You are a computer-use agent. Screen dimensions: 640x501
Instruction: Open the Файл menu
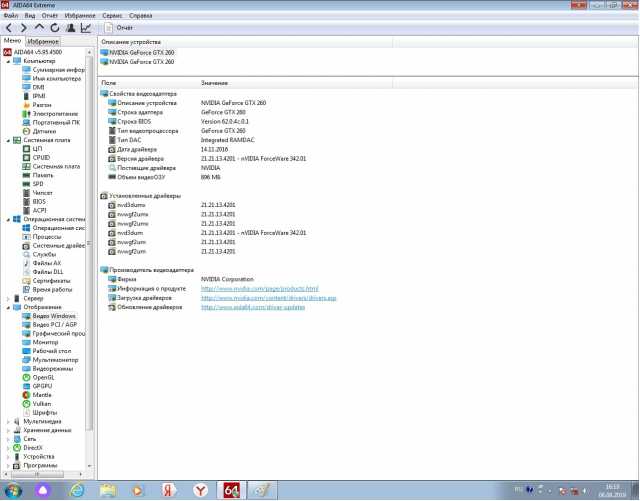coord(11,16)
